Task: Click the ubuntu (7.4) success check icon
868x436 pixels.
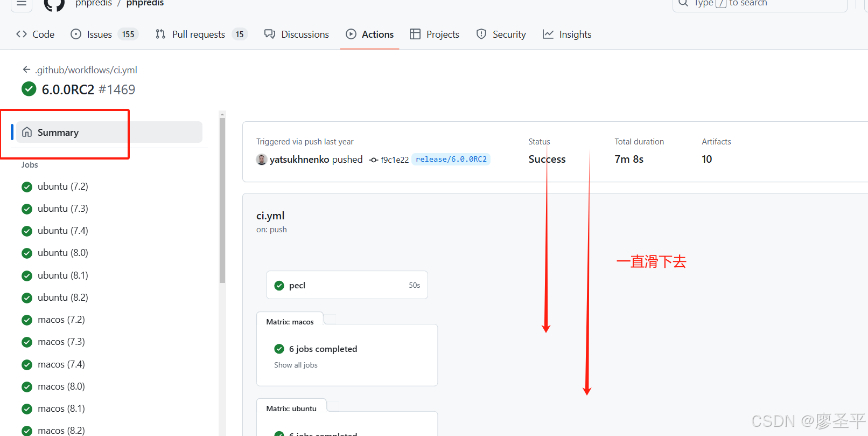Action: 27,231
